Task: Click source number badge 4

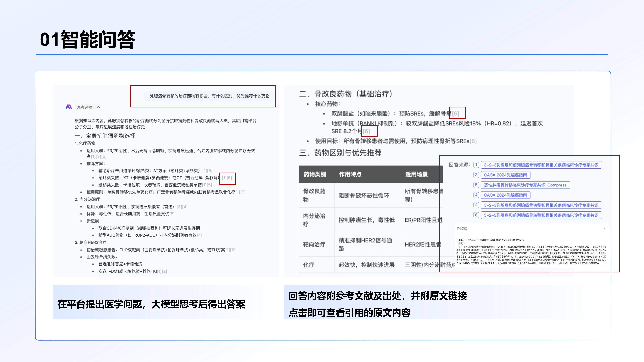Action: coord(477,195)
